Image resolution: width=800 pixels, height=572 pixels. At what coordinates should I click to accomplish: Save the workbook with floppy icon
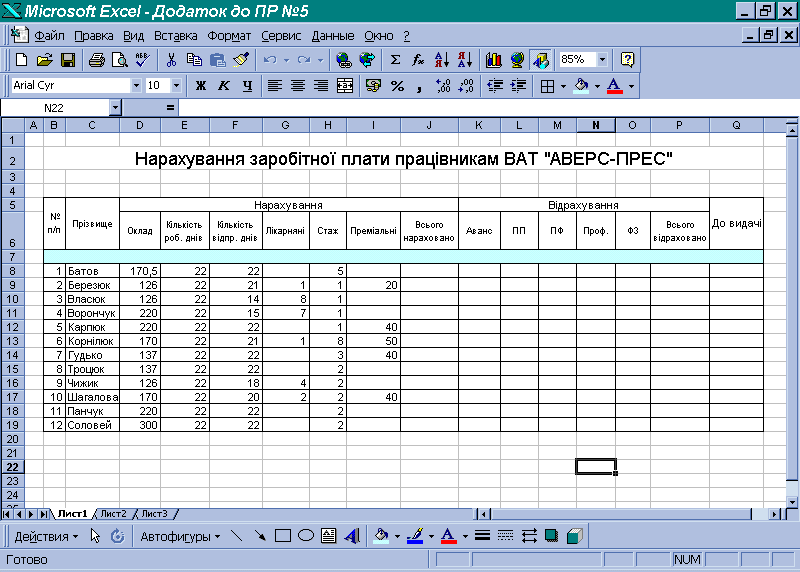click(x=67, y=60)
